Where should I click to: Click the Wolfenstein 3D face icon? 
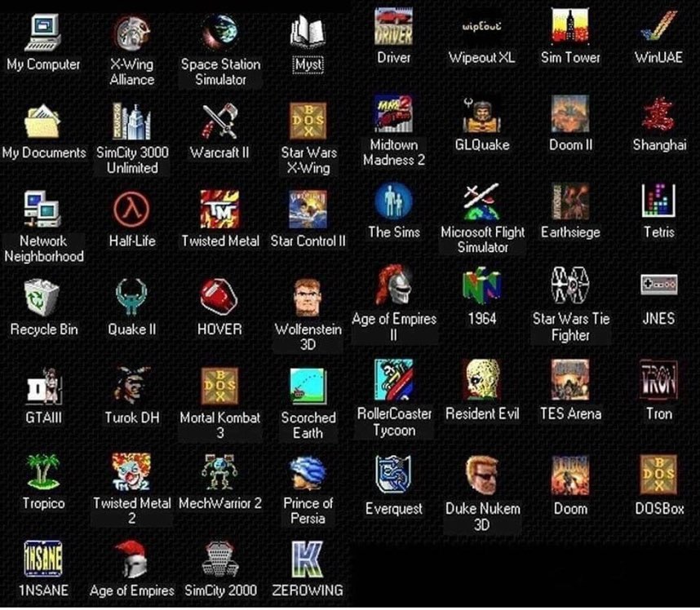(x=308, y=298)
